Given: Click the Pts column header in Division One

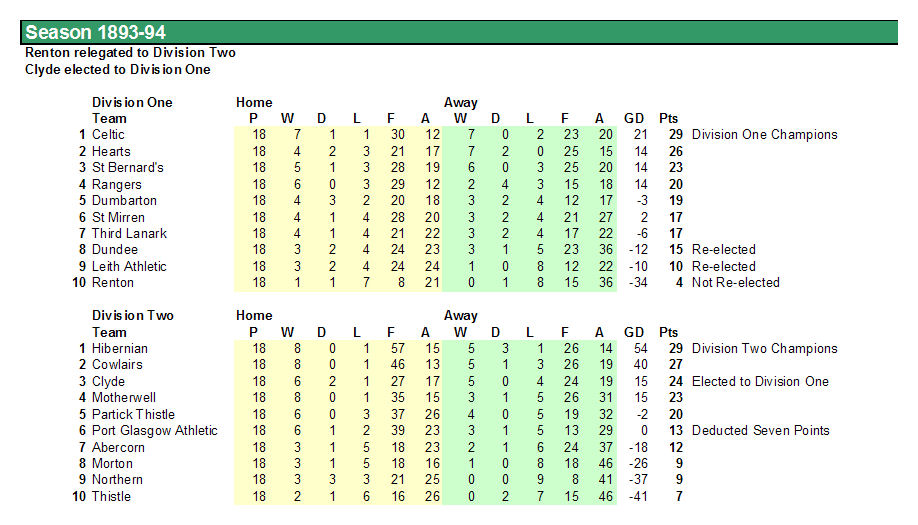Looking at the screenshot, I should click(x=669, y=118).
